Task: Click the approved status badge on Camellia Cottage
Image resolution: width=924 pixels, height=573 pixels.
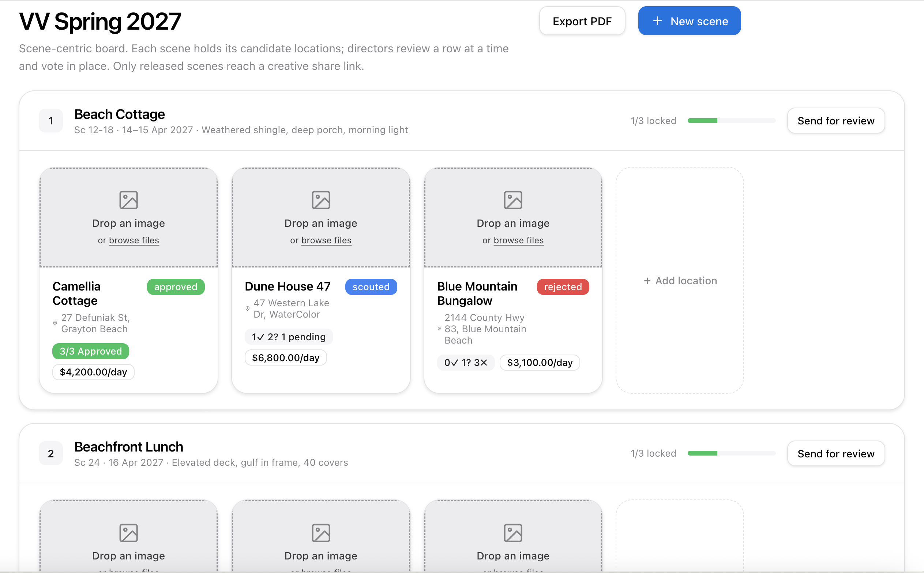Action: [176, 287]
